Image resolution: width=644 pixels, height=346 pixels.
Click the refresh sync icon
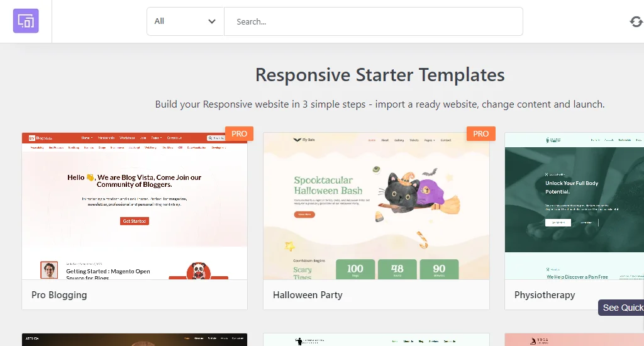pyautogui.click(x=636, y=21)
